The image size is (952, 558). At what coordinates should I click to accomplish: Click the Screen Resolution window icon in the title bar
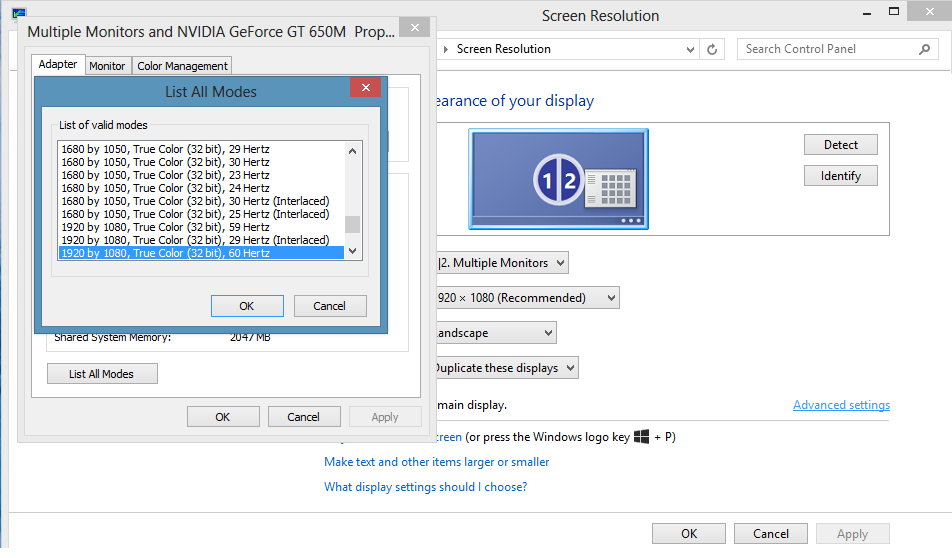pyautogui.click(x=19, y=13)
